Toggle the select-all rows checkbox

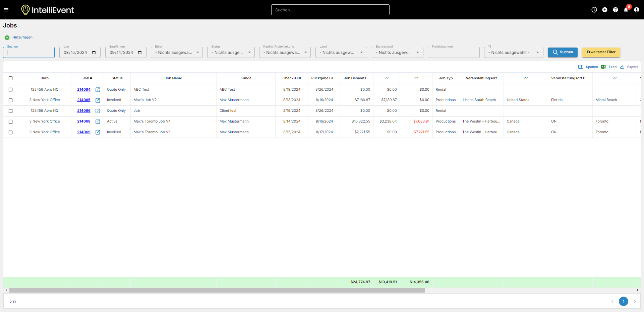point(11,78)
